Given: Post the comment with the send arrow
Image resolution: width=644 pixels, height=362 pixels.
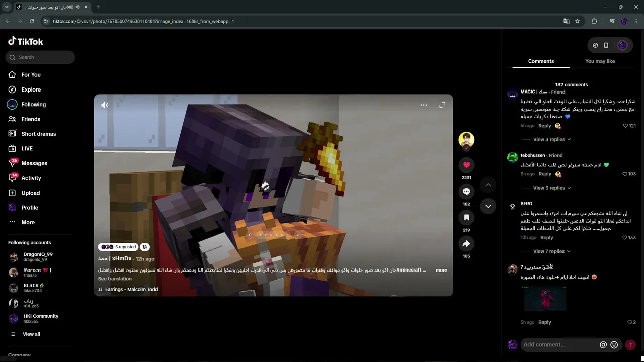Looking at the screenshot, I should pyautogui.click(x=630, y=345).
